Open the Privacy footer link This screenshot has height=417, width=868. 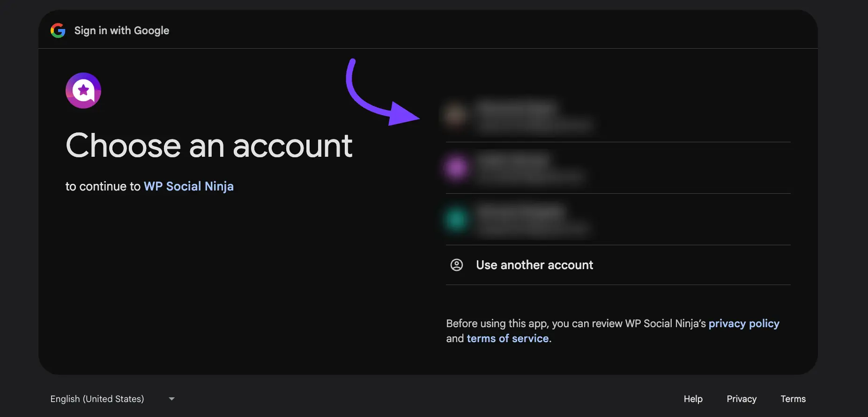(742, 399)
